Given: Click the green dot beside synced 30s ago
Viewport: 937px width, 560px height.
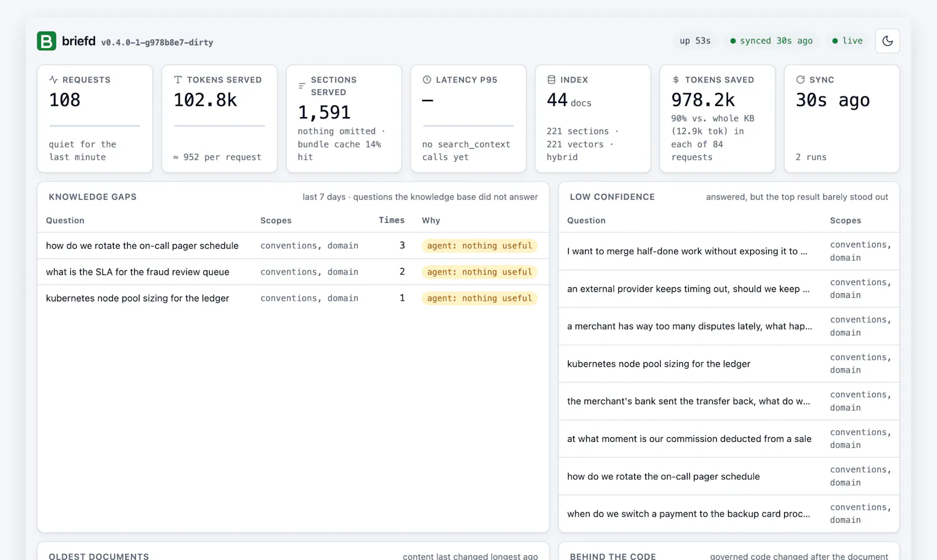Looking at the screenshot, I should 733,41.
